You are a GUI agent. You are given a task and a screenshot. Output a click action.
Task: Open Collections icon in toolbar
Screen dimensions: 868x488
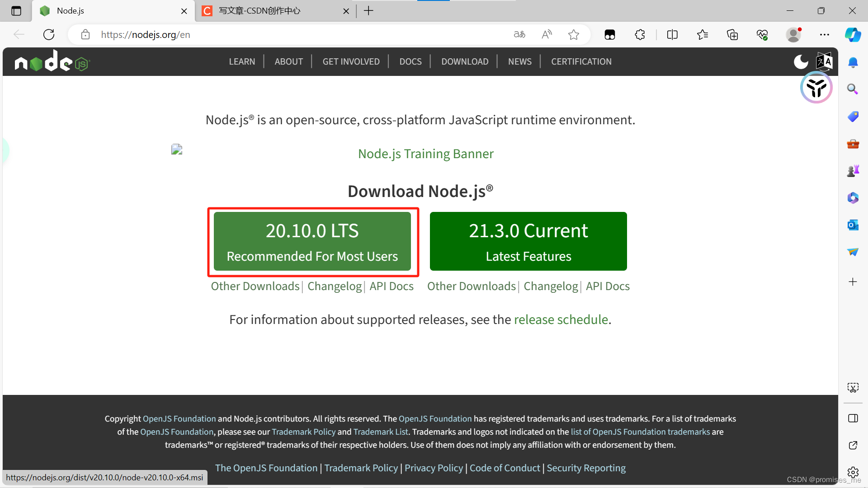[732, 34]
